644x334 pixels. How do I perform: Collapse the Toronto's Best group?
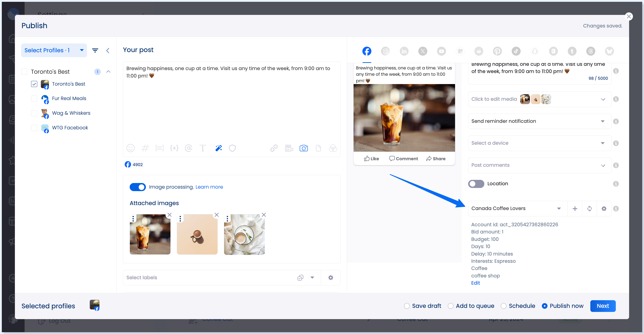108,72
